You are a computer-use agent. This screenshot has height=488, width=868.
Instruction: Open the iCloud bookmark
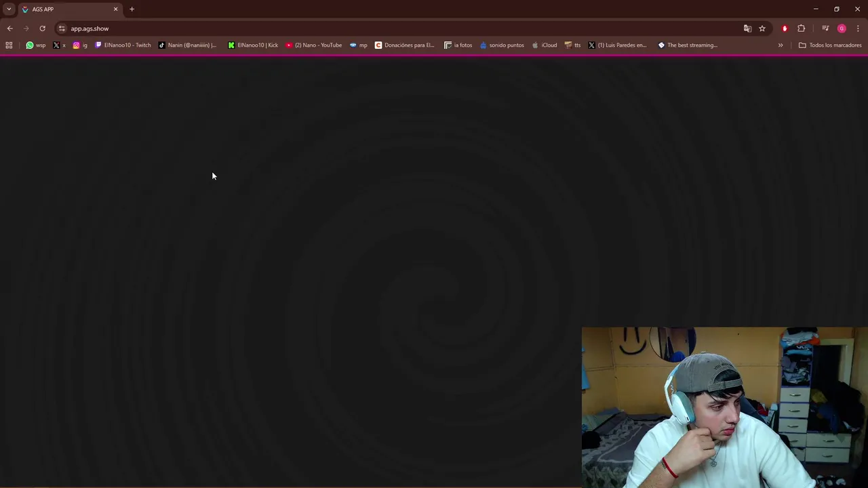(545, 45)
